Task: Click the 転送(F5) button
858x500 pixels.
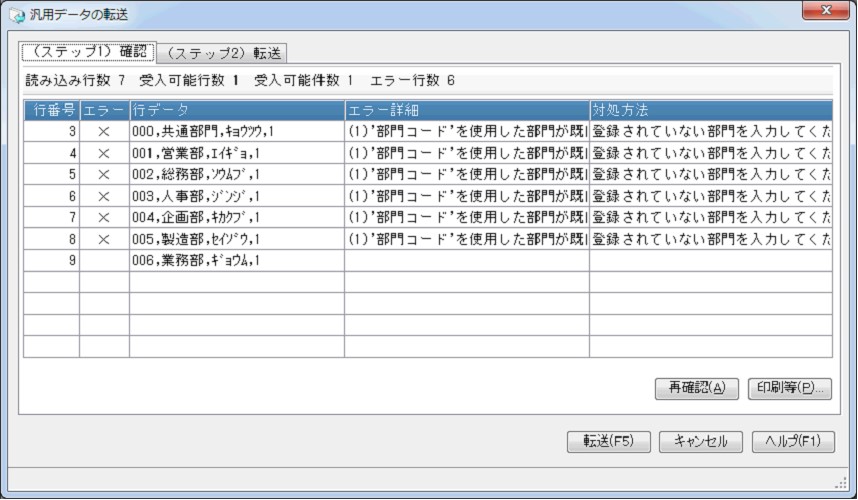Action: pyautogui.click(x=608, y=442)
